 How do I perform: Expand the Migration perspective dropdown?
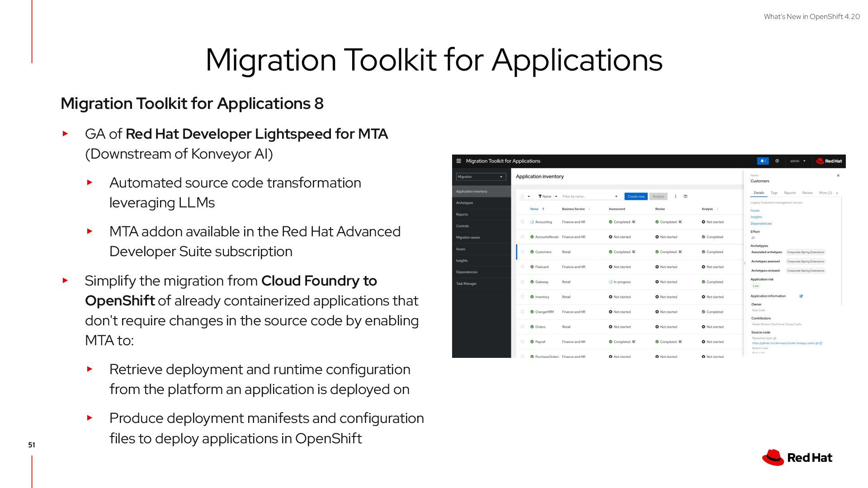[480, 177]
